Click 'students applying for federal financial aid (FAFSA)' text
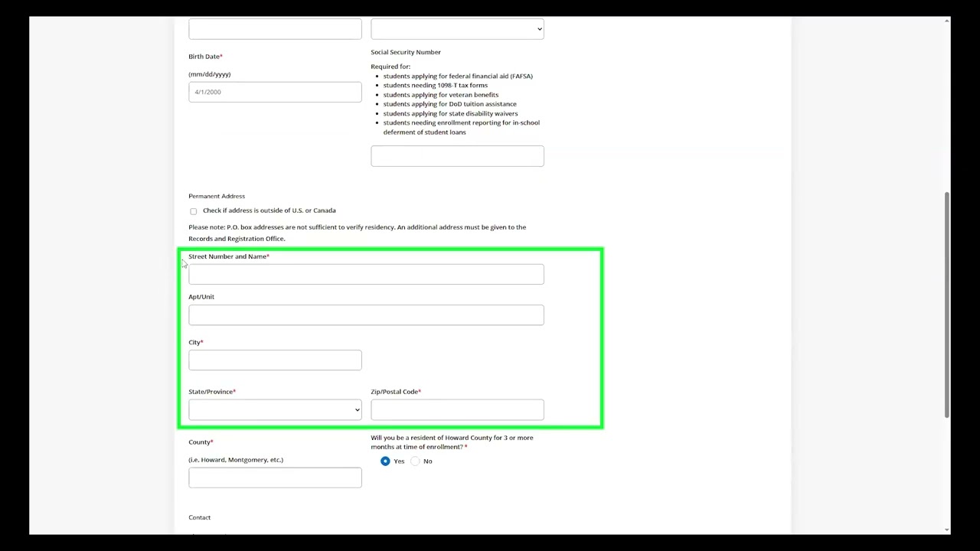Viewport: 980px width, 551px height. tap(458, 76)
